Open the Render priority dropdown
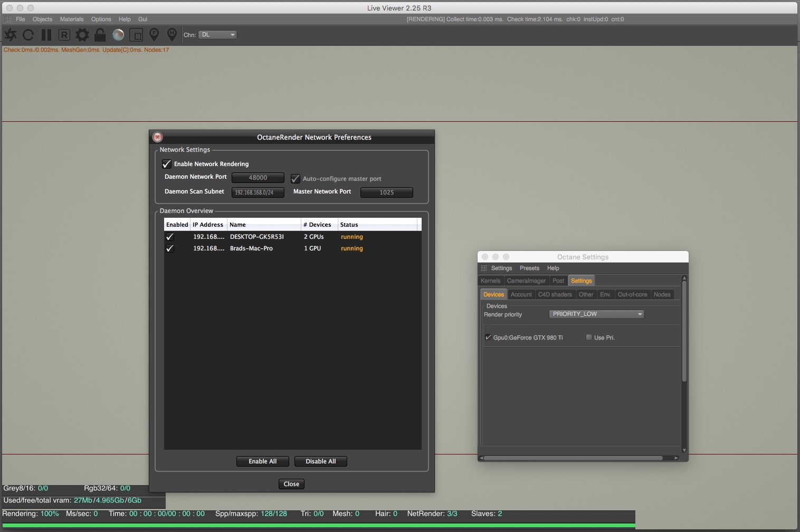Image resolution: width=800 pixels, height=532 pixels. point(597,314)
